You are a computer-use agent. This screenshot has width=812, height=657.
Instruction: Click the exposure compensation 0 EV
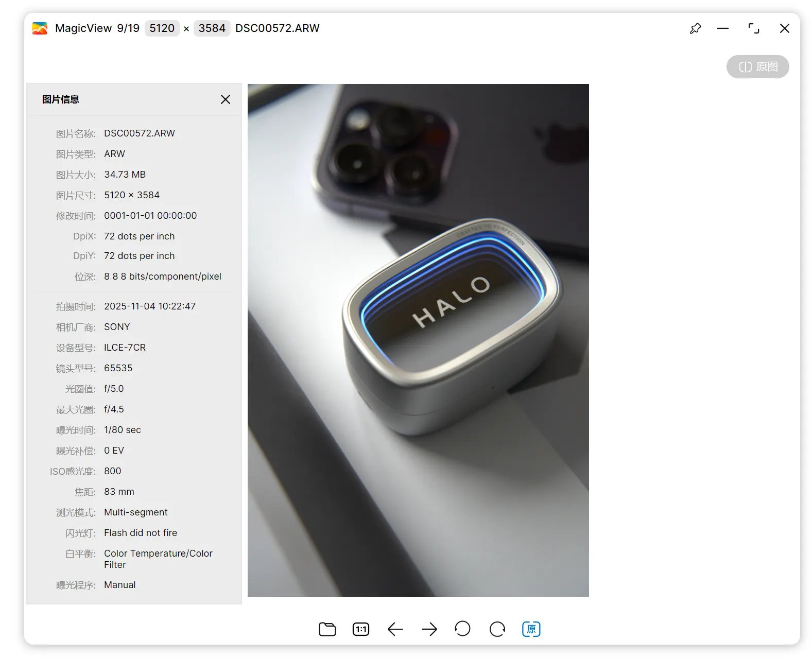click(114, 451)
